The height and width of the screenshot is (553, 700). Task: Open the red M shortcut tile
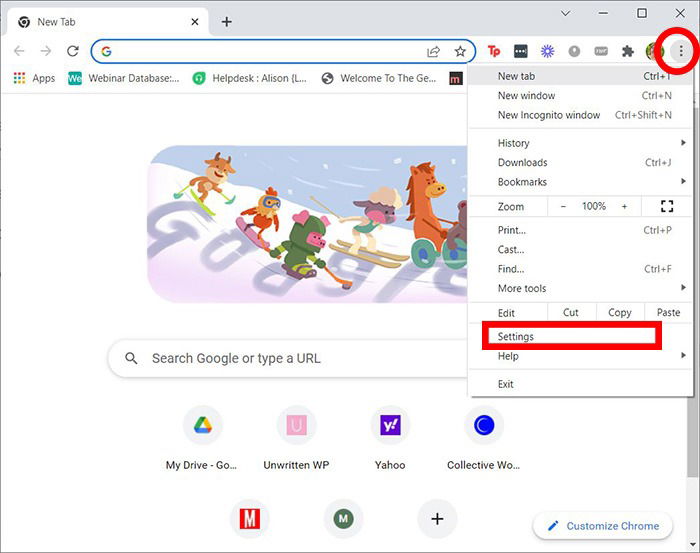[x=250, y=519]
